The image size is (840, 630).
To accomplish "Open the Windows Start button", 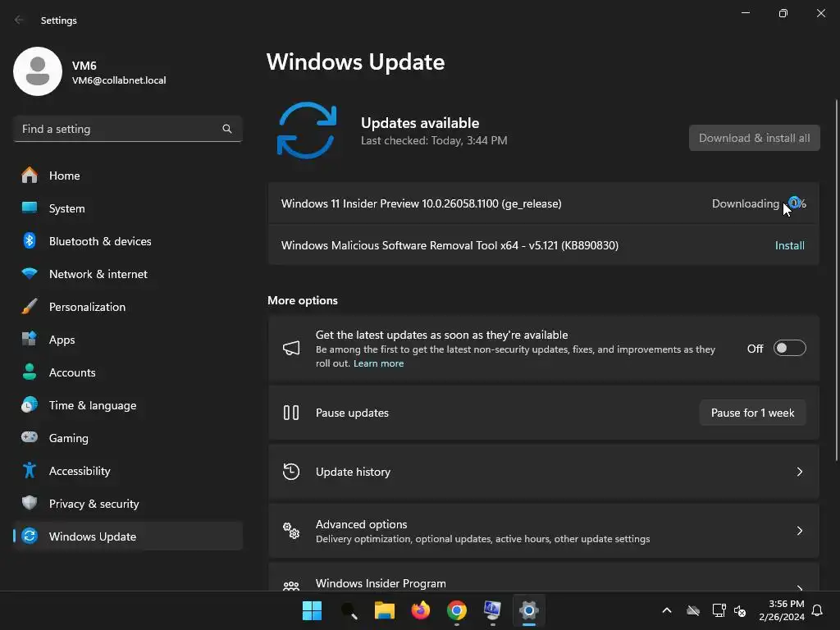I will [x=312, y=610].
